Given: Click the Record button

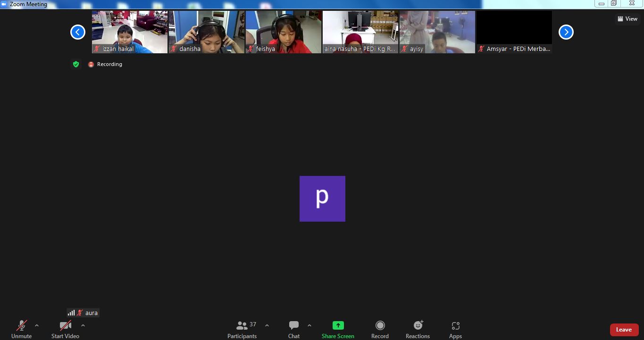Looking at the screenshot, I should [380, 329].
